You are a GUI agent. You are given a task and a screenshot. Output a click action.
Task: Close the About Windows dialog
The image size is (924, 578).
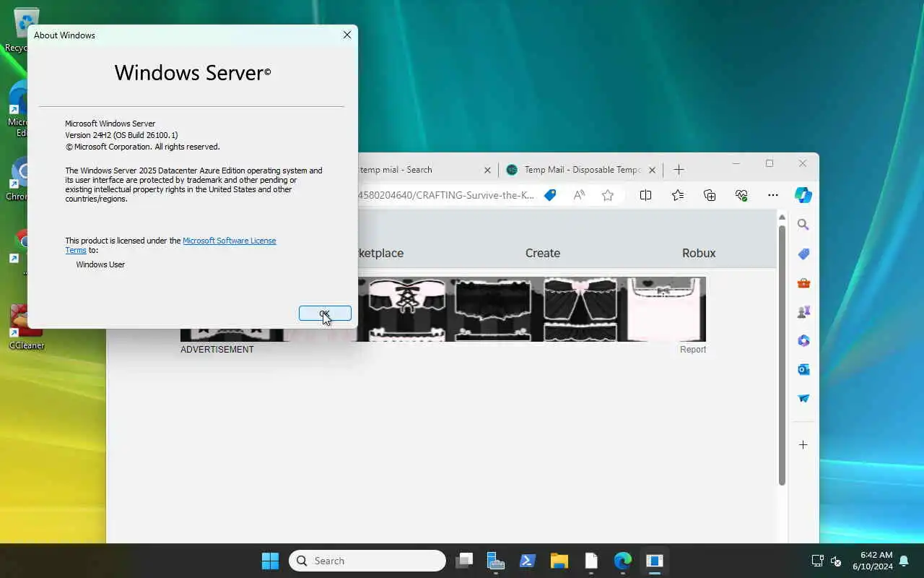coord(347,35)
